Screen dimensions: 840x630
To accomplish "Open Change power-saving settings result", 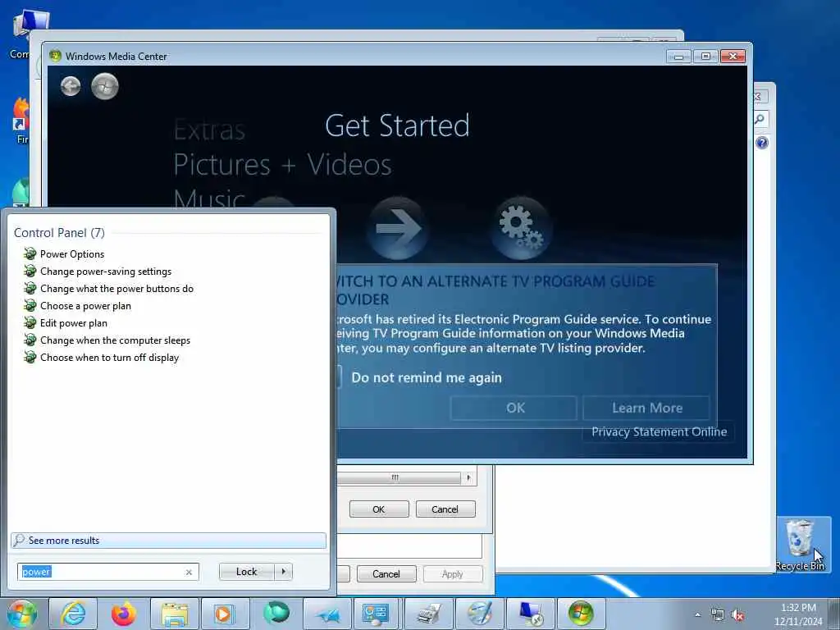I will point(106,271).
